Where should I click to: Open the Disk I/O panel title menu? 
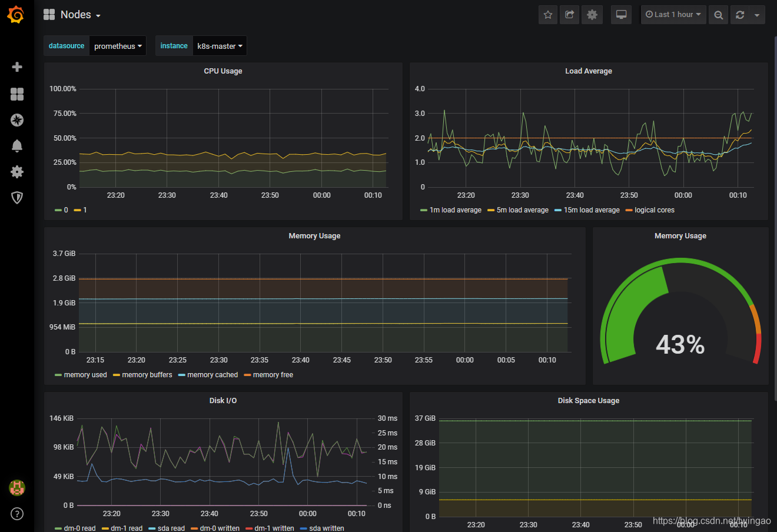(x=223, y=401)
